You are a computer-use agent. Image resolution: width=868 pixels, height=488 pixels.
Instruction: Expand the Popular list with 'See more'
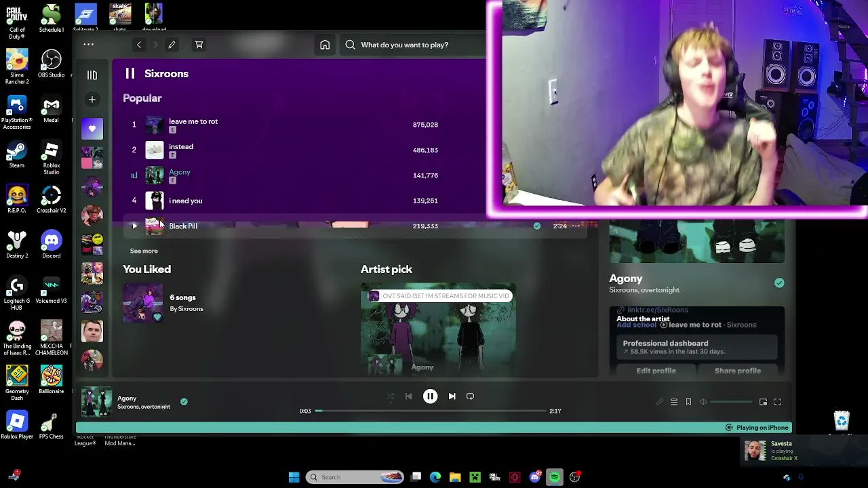(144, 251)
